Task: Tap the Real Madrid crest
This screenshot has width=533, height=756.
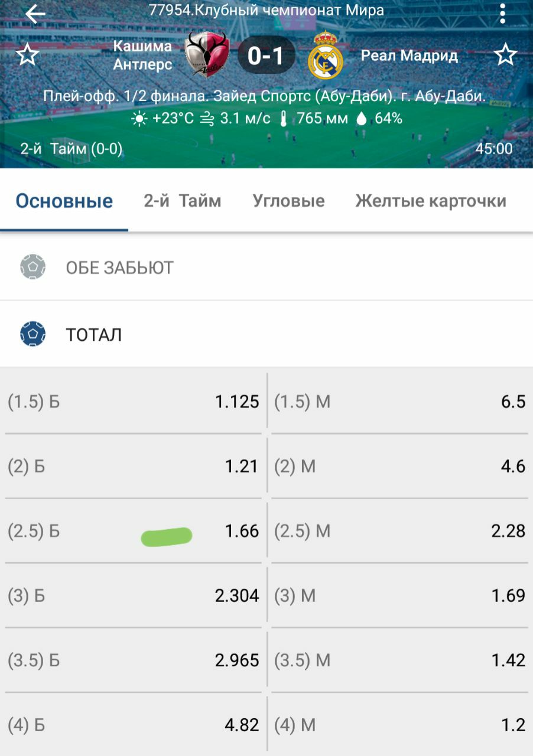Action: [x=326, y=56]
